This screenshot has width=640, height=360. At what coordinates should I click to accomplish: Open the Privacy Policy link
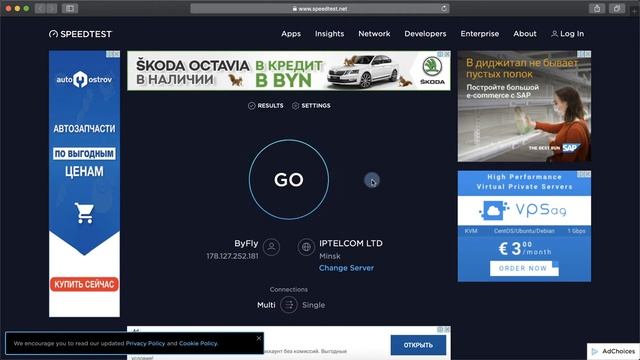pyautogui.click(x=145, y=343)
